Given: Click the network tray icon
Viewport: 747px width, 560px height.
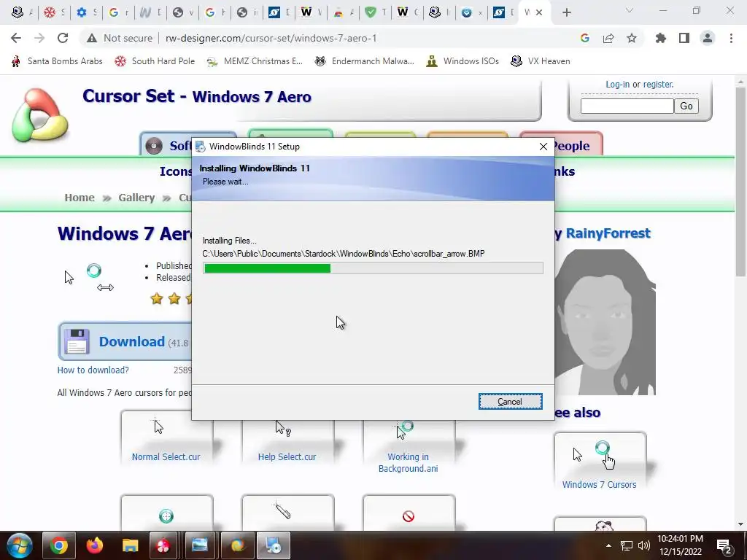Looking at the screenshot, I should point(626,545).
